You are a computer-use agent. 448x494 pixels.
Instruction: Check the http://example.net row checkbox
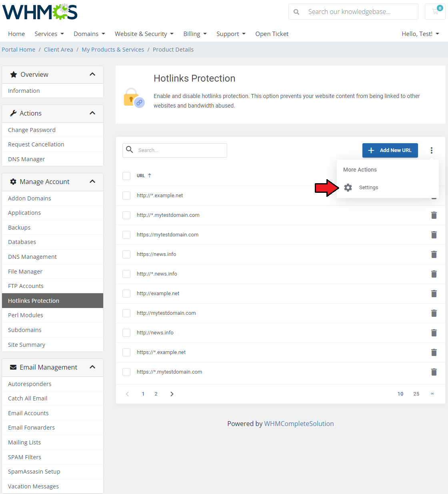tap(126, 294)
